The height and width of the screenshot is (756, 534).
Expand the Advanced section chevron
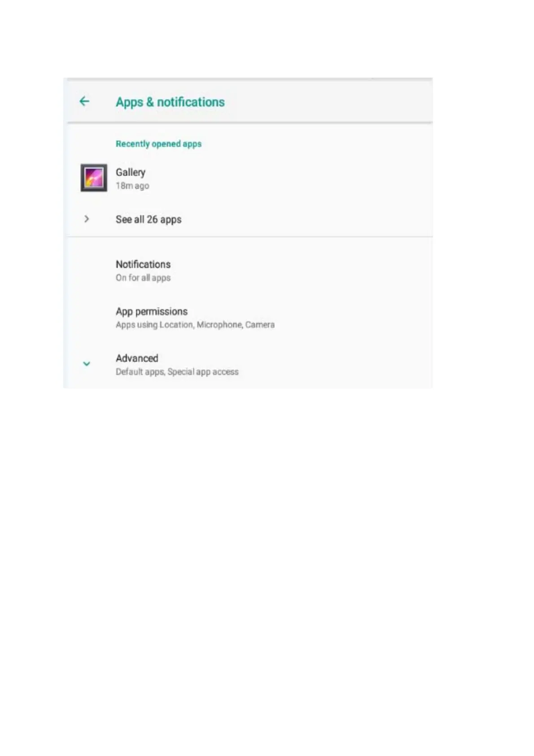[x=87, y=364]
